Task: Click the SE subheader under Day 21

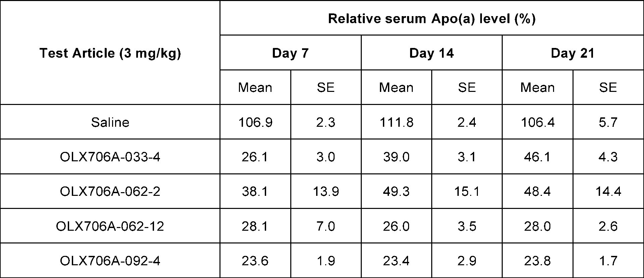Action: pos(608,88)
